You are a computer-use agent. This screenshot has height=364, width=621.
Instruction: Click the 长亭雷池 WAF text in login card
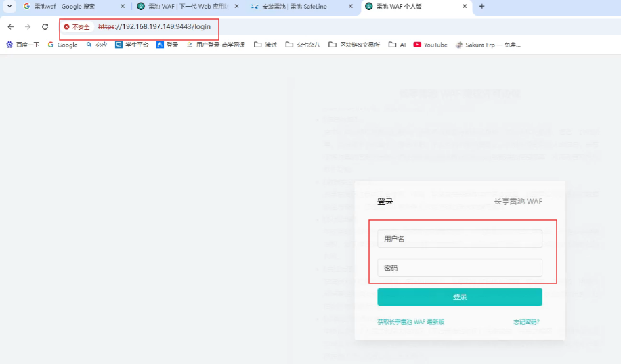click(518, 202)
